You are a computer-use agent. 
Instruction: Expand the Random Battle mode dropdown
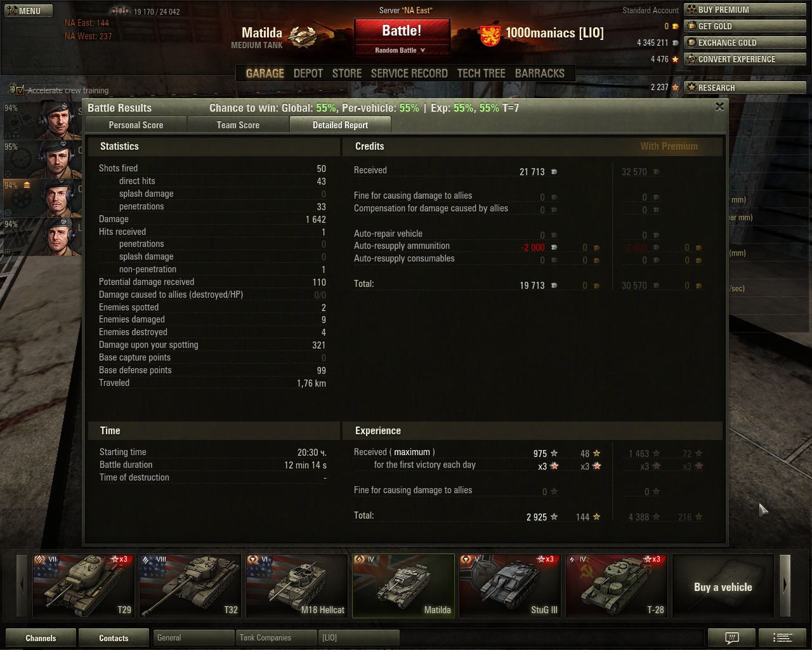pyautogui.click(x=402, y=50)
